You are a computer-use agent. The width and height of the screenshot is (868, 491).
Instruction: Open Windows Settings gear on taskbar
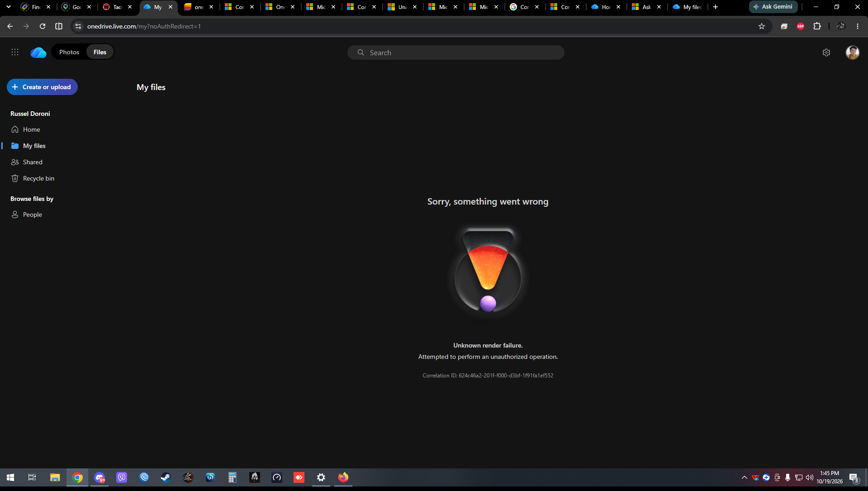pyautogui.click(x=321, y=477)
